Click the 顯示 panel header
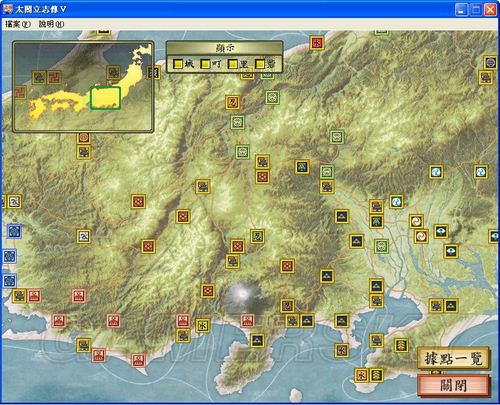Image resolution: width=500 pixels, height=405 pixels. (x=225, y=48)
